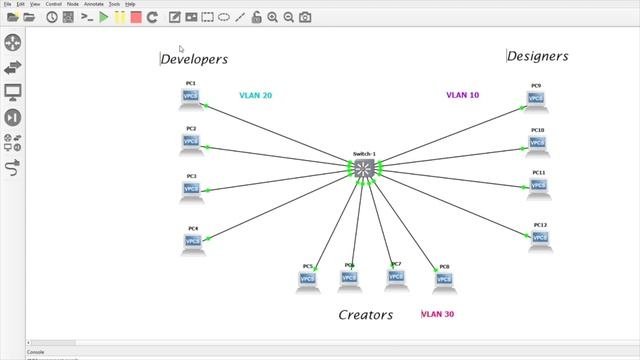Start all nodes with green play button

coord(104,17)
